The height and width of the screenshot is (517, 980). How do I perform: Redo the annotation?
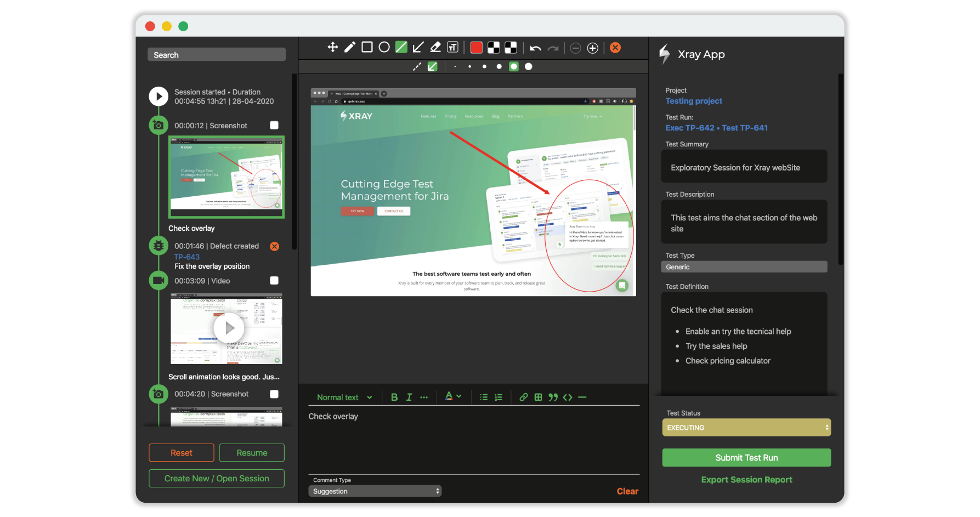[553, 48]
